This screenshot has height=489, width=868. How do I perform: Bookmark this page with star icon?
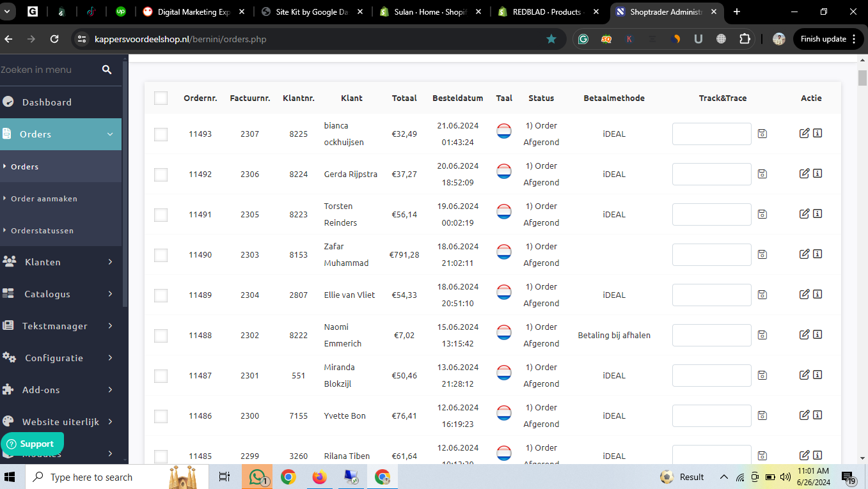pyautogui.click(x=551, y=39)
